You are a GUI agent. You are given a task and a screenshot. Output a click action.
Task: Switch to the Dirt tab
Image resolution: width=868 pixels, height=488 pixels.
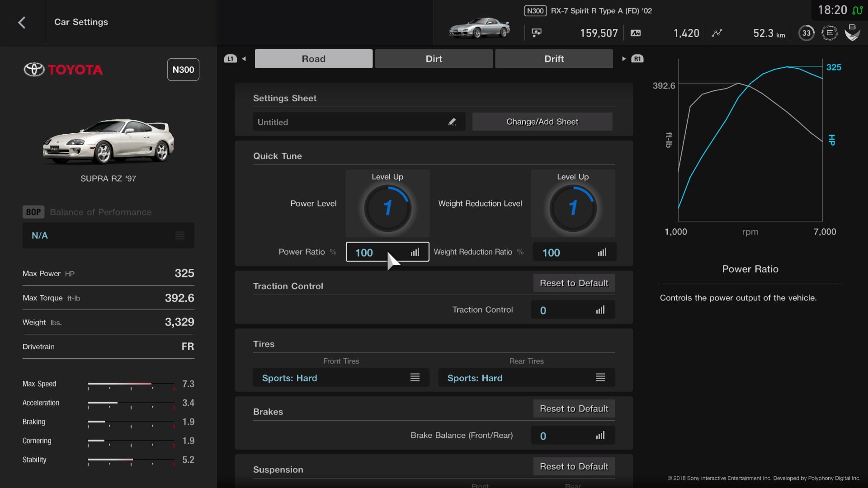pyautogui.click(x=434, y=58)
